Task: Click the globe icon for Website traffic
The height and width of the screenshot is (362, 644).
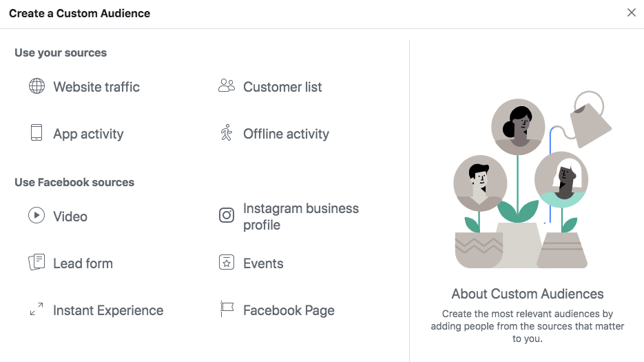Action: click(37, 87)
